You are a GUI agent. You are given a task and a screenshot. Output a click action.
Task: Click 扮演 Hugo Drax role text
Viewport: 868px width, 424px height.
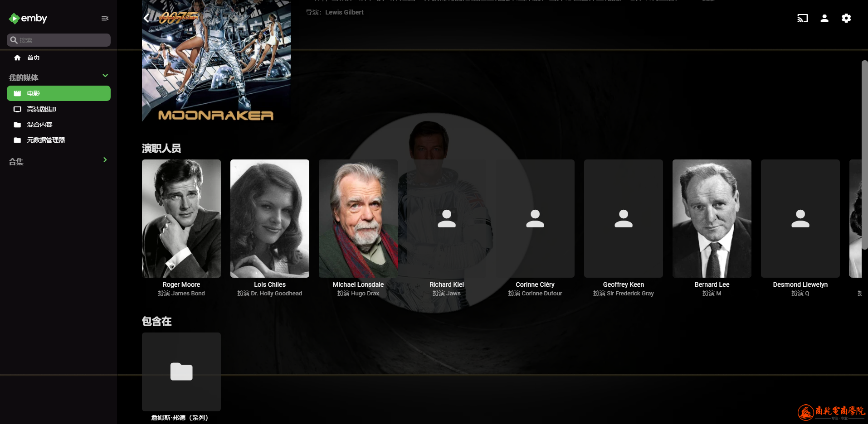tap(358, 294)
